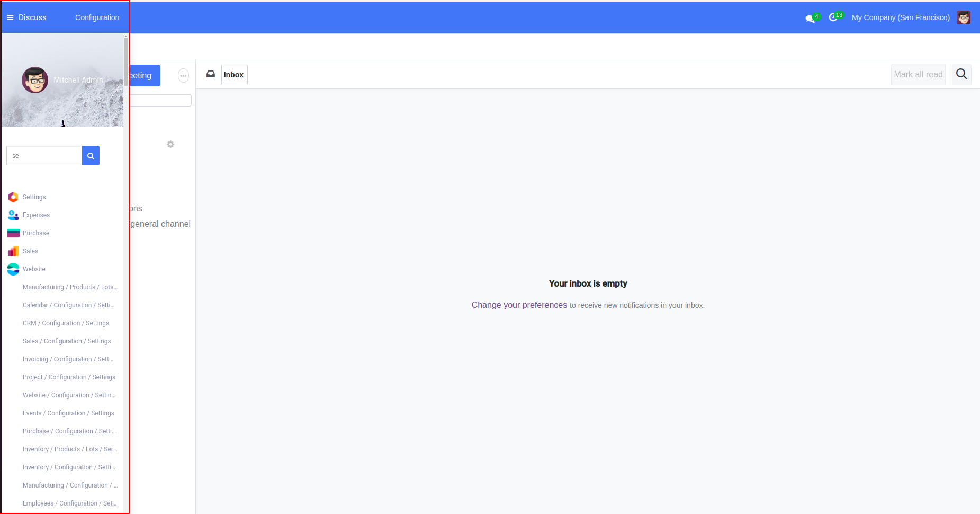
Task: Open the Expenses app icon
Action: point(13,215)
